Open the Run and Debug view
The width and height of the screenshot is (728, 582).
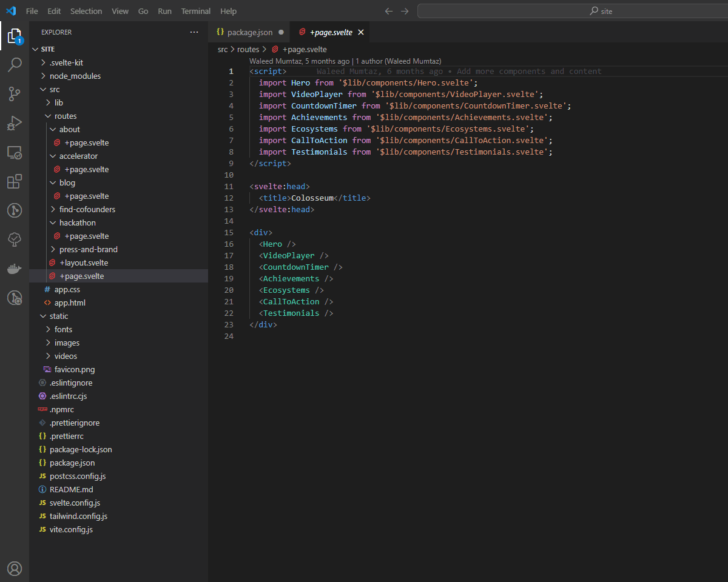(x=15, y=123)
